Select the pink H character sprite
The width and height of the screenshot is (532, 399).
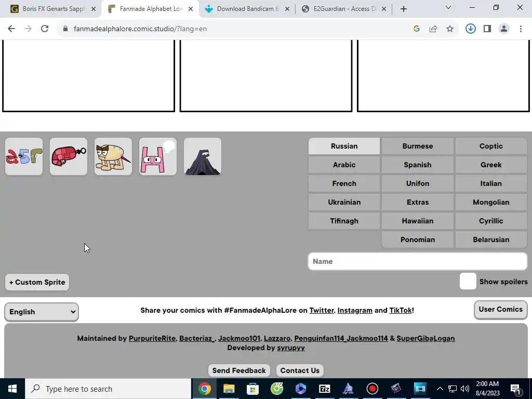pyautogui.click(x=158, y=156)
